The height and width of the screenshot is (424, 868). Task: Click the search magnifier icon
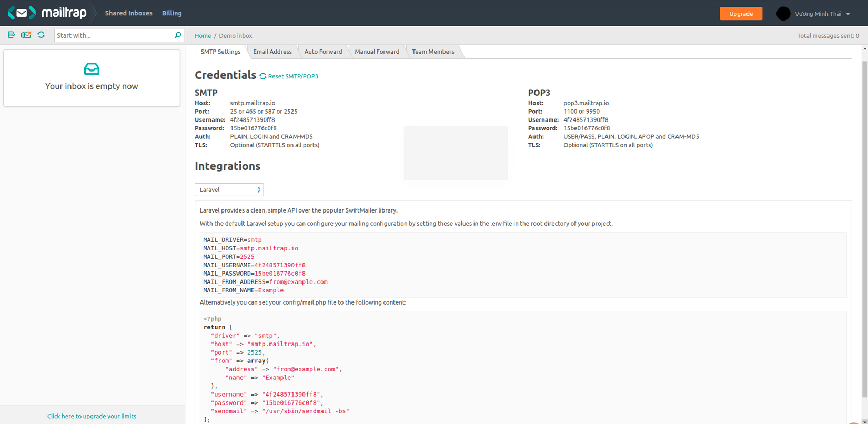click(178, 35)
